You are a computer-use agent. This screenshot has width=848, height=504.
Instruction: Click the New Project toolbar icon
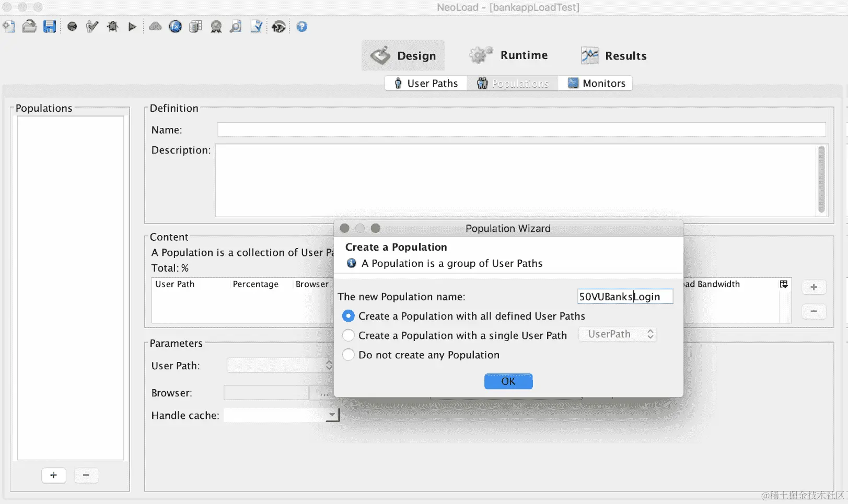point(9,27)
